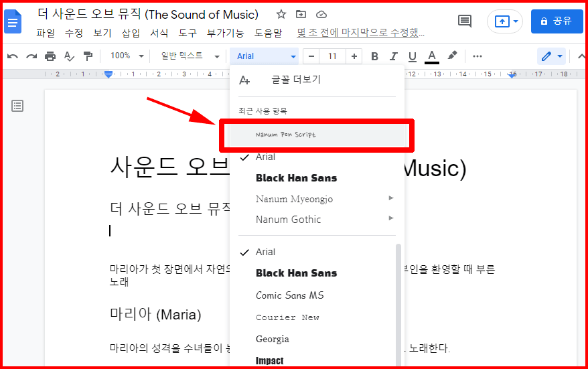The height and width of the screenshot is (369, 588).
Task: Open the text color picker
Action: (432, 56)
